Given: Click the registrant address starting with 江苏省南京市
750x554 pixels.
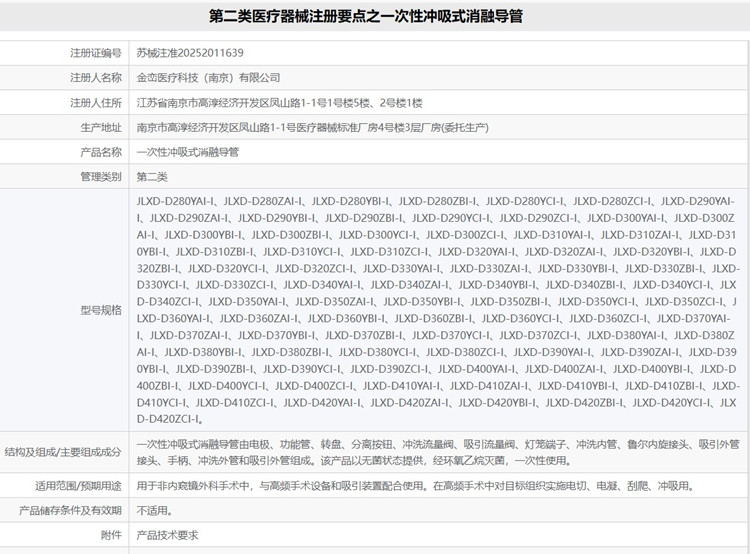Looking at the screenshot, I should [279, 103].
